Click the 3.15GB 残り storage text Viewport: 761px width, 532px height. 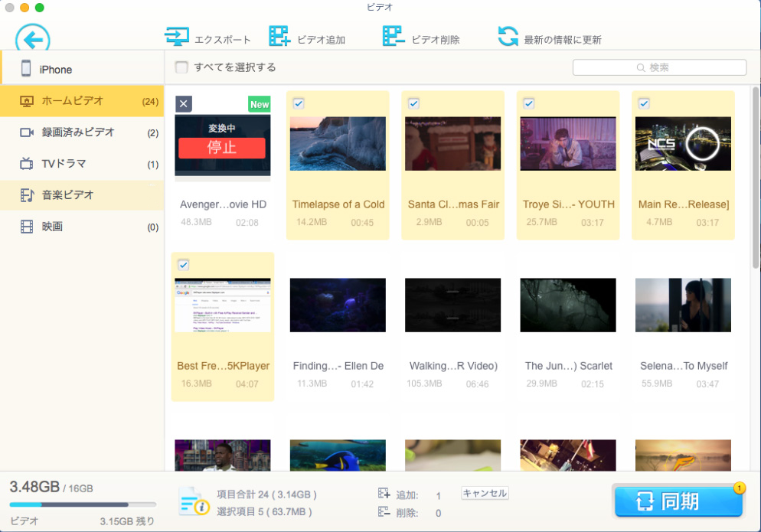pyautogui.click(x=127, y=521)
